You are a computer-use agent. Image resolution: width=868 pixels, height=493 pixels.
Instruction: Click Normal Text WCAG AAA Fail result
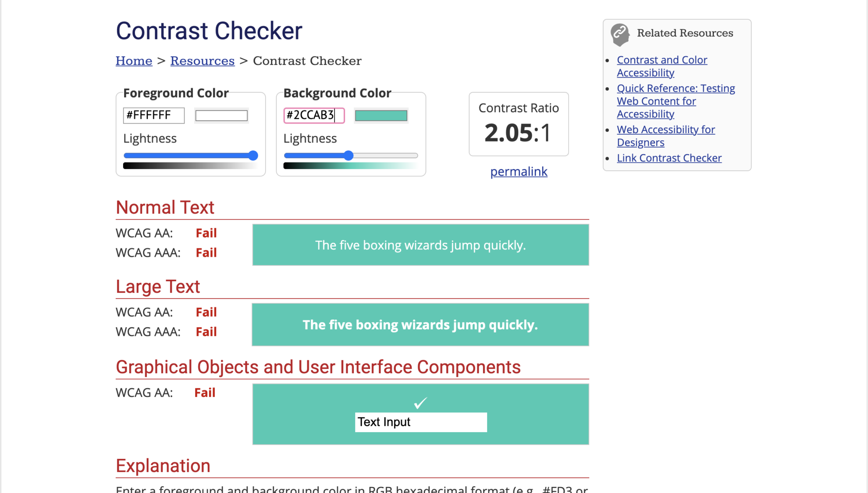206,253
